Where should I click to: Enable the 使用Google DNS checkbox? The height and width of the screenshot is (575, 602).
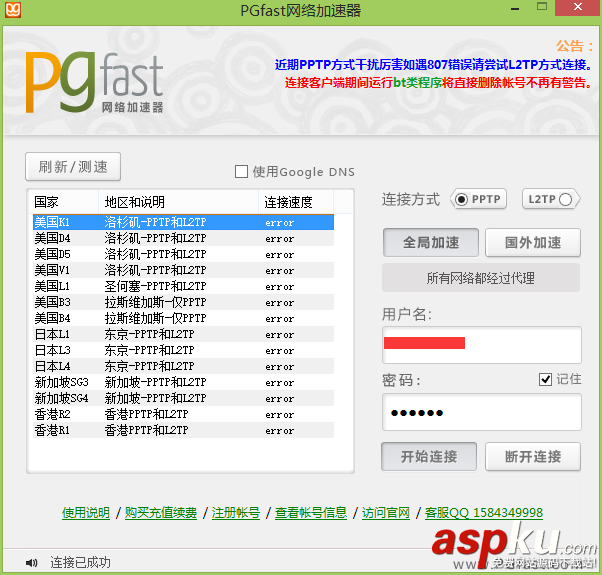click(x=241, y=172)
